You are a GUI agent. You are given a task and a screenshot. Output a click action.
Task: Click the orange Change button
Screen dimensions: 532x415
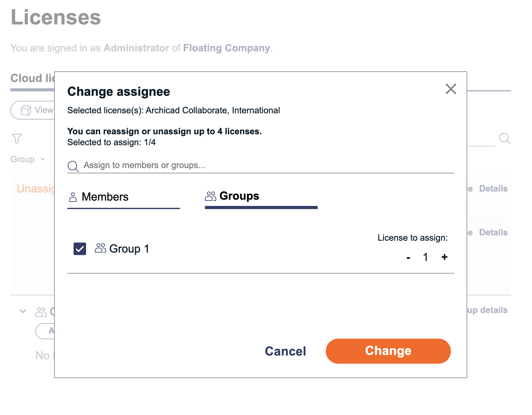tap(388, 351)
